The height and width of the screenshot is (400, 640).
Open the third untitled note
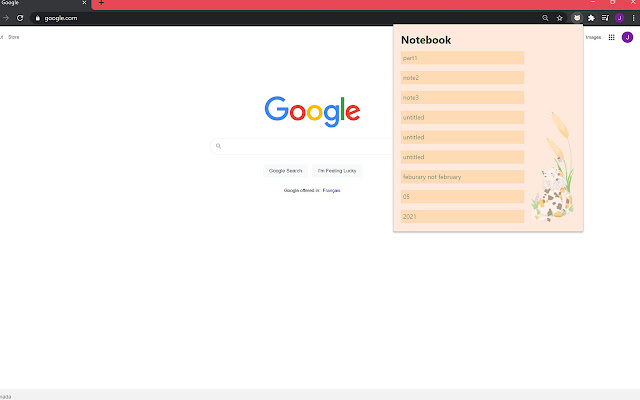pos(462,157)
